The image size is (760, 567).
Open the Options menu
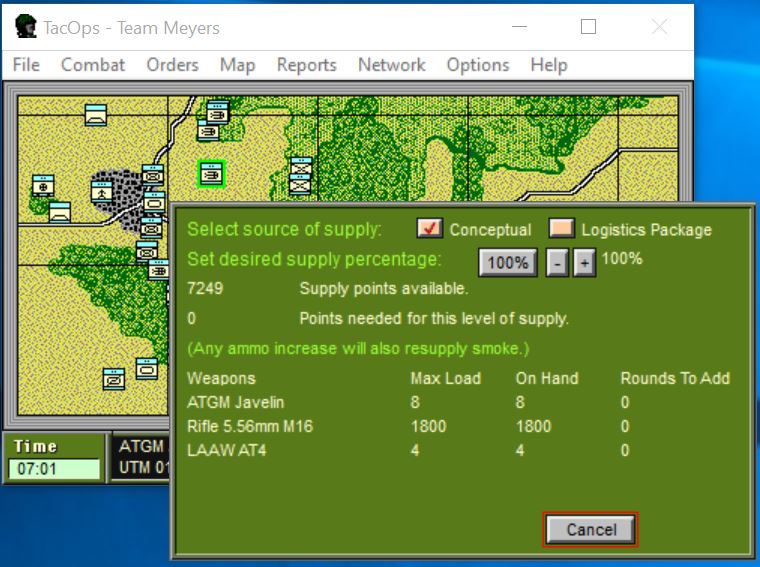478,65
